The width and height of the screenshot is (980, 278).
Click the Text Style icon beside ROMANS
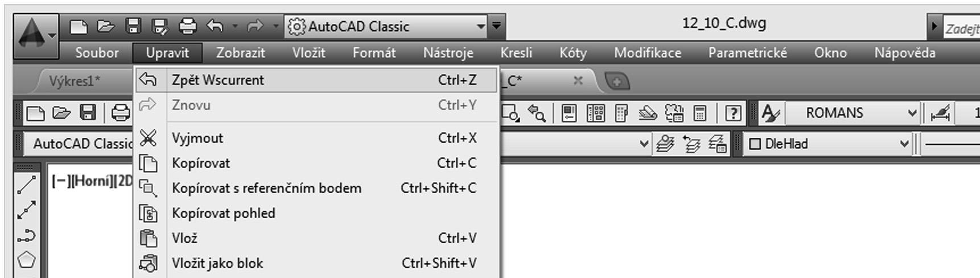(x=771, y=113)
